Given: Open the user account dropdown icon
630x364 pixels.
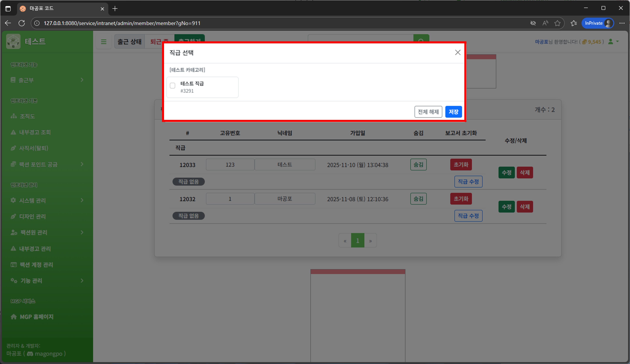Looking at the screenshot, I should tap(613, 41).
